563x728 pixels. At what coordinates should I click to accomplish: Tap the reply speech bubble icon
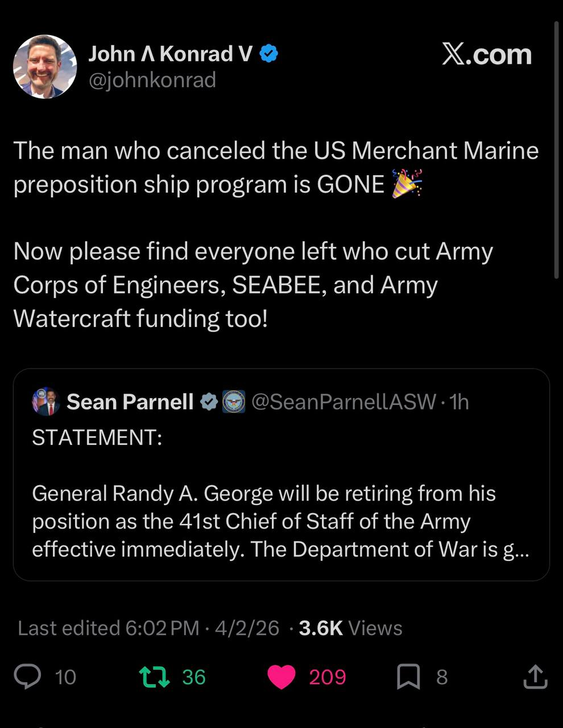click(x=28, y=677)
